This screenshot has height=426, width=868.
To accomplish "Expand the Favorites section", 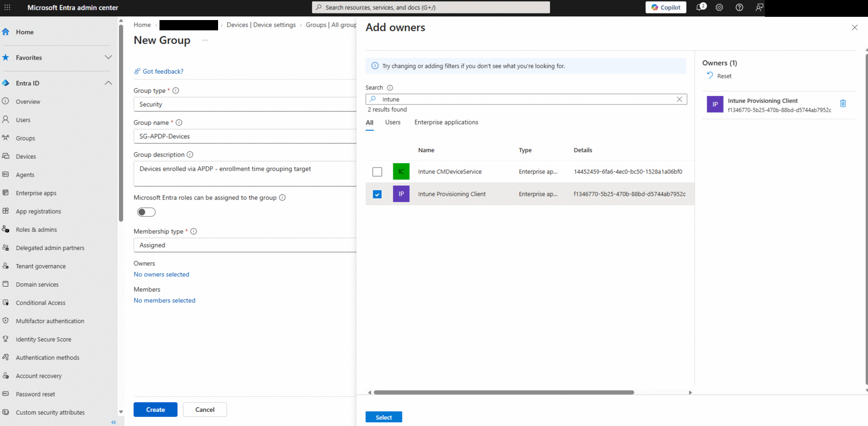I will click(108, 57).
